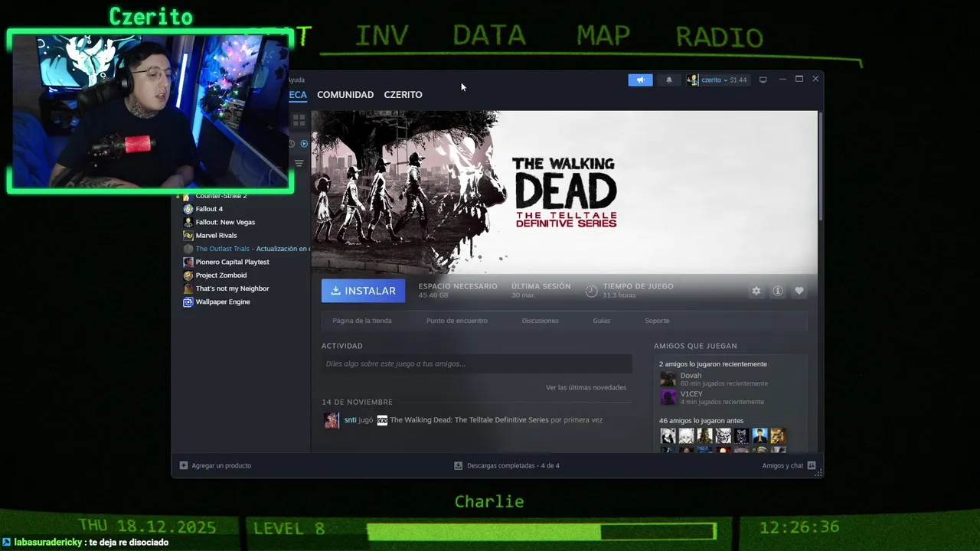The image size is (980, 551).
Task: Click the ÚLTIMA SESIÓN 30 mar text
Action: [541, 290]
